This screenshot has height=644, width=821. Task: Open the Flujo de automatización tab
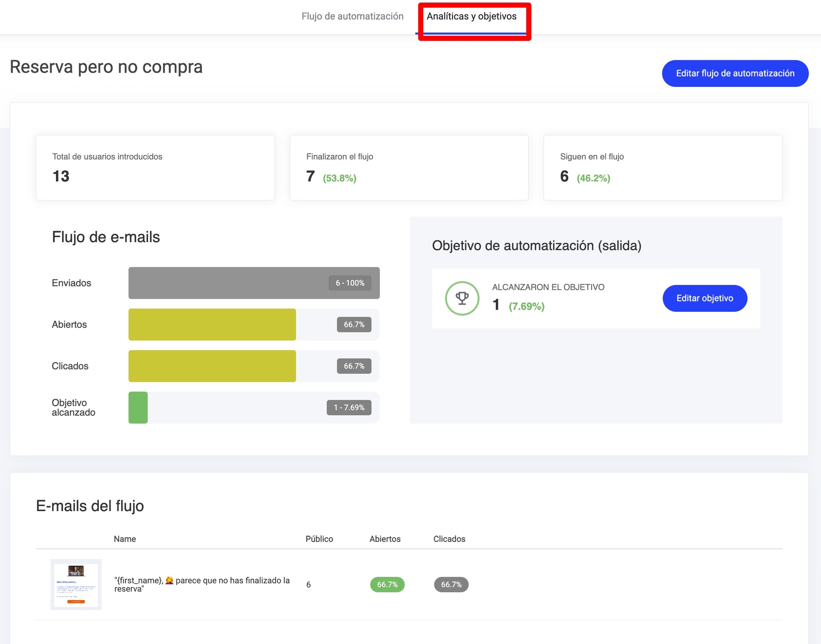tap(352, 16)
